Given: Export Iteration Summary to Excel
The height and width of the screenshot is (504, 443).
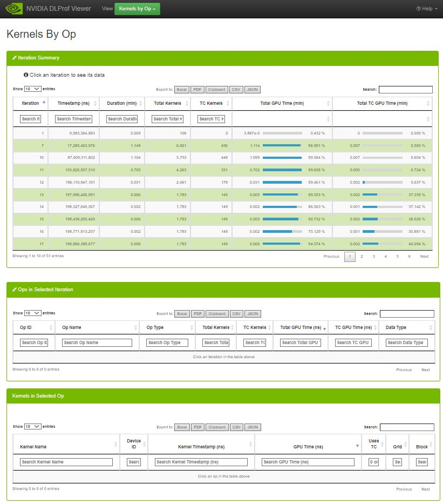Looking at the screenshot, I should tap(182, 90).
